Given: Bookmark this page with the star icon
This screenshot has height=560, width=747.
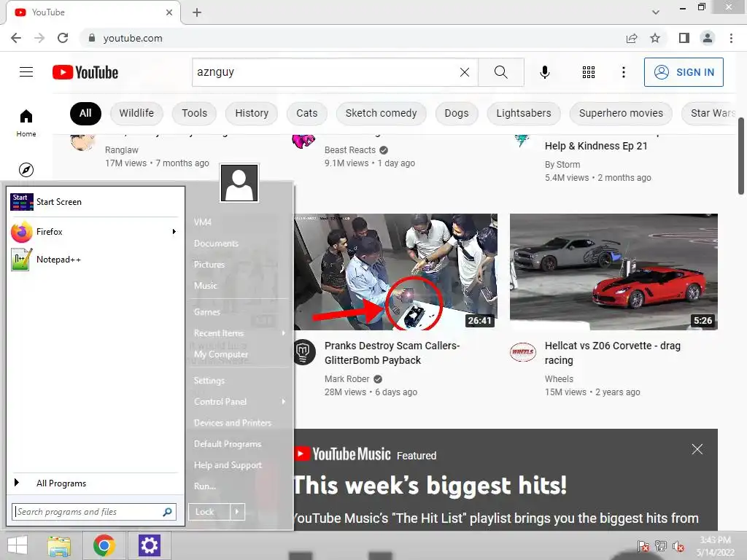Looking at the screenshot, I should pos(655,38).
